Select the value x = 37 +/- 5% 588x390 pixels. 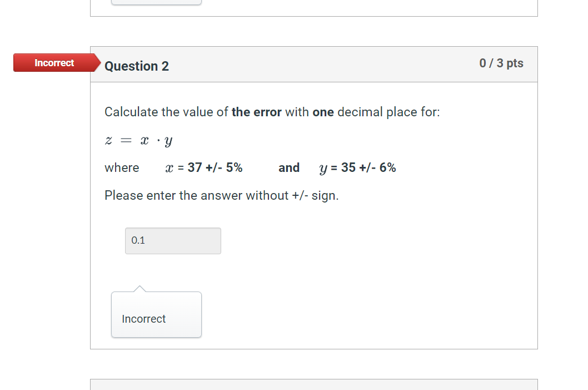(204, 167)
